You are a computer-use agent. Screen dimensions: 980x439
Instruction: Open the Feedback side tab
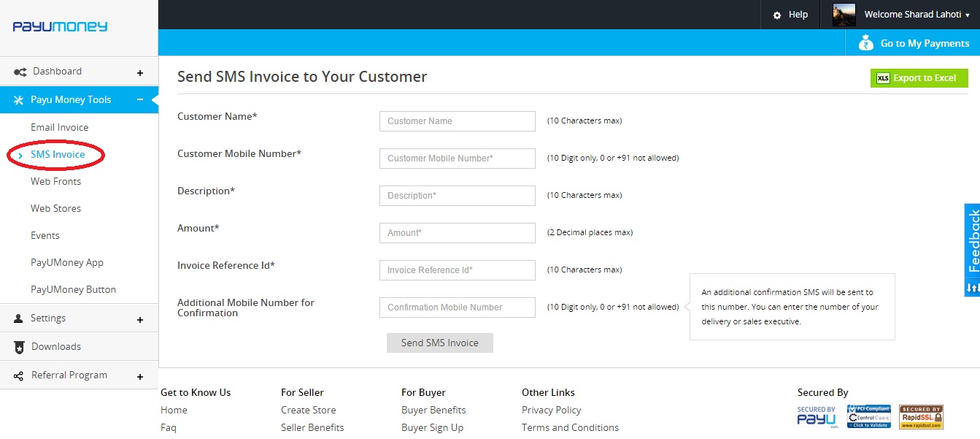pos(972,241)
